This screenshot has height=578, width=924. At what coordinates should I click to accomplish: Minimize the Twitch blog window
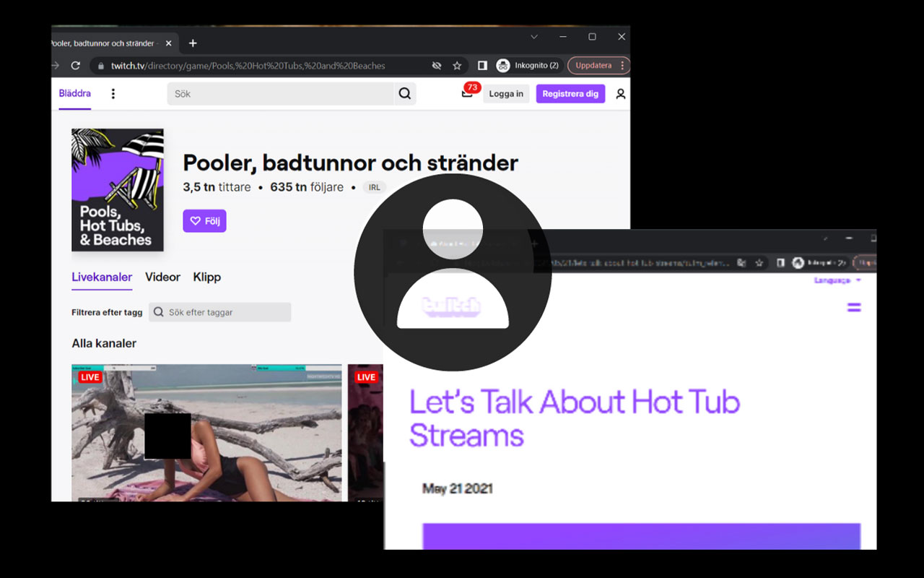coord(849,238)
